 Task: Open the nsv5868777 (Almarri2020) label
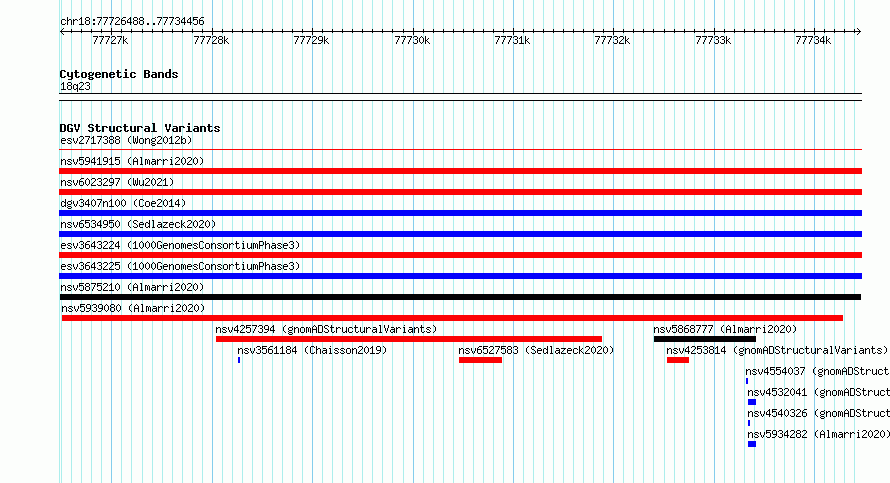[725, 329]
